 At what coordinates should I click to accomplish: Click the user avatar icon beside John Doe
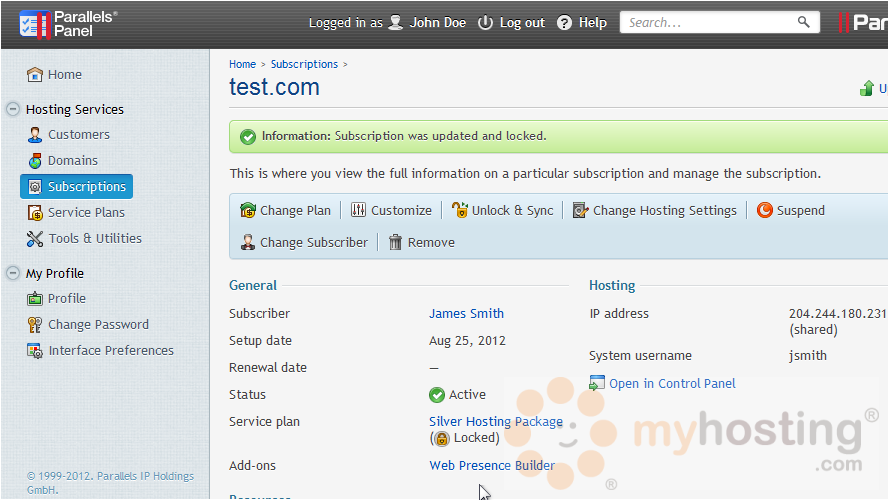pyautogui.click(x=396, y=23)
